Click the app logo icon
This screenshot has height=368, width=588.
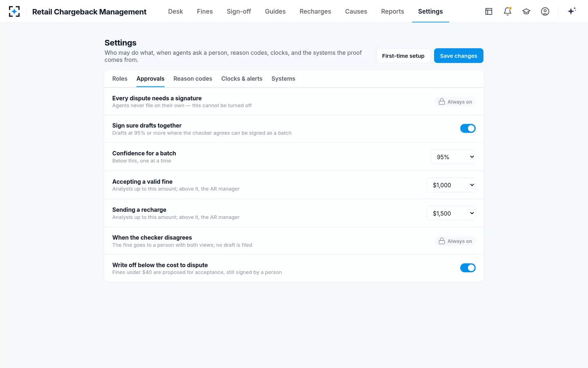(14, 11)
